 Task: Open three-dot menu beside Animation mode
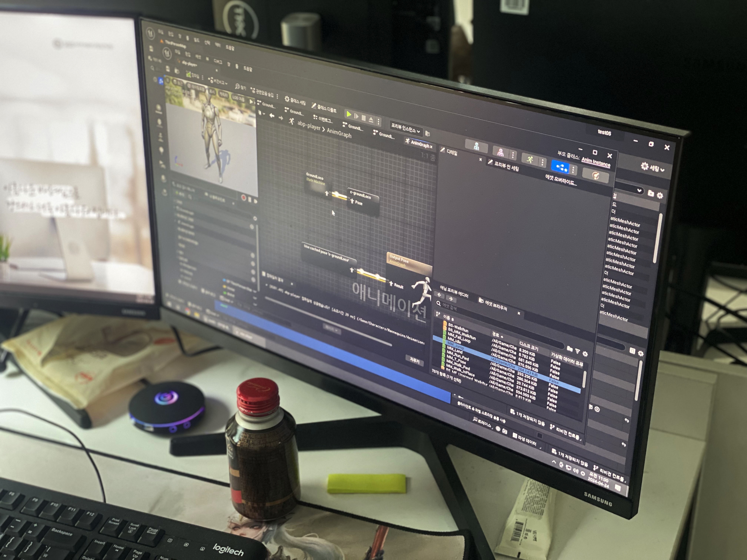(542, 163)
